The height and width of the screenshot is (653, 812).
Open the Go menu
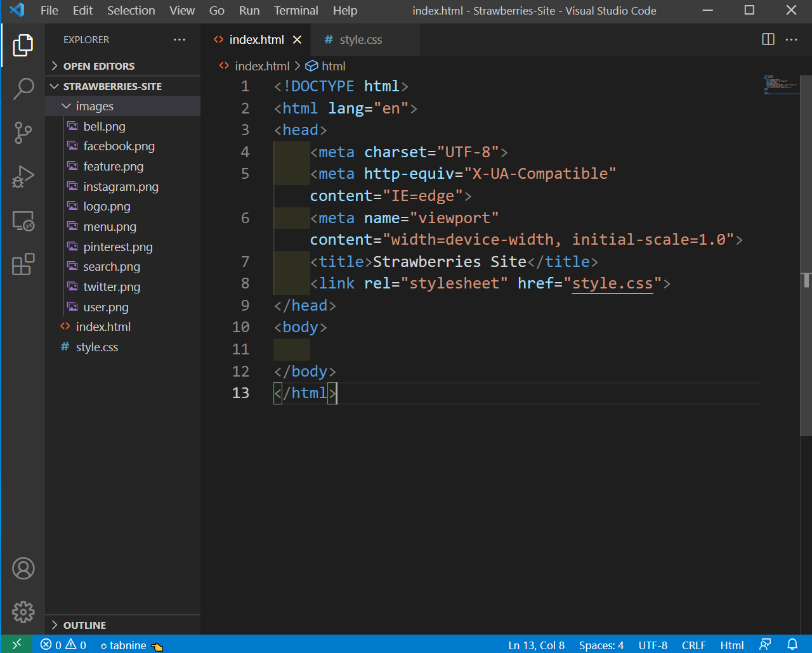217,10
